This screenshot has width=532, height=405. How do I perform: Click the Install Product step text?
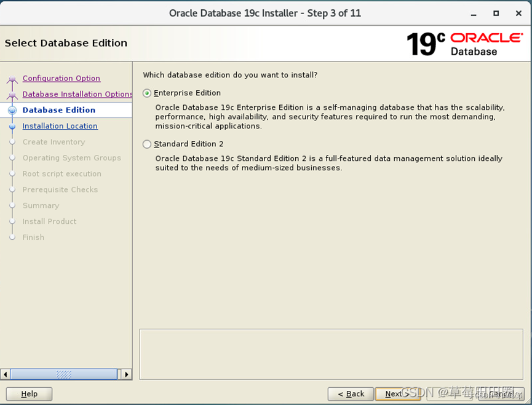coord(49,222)
